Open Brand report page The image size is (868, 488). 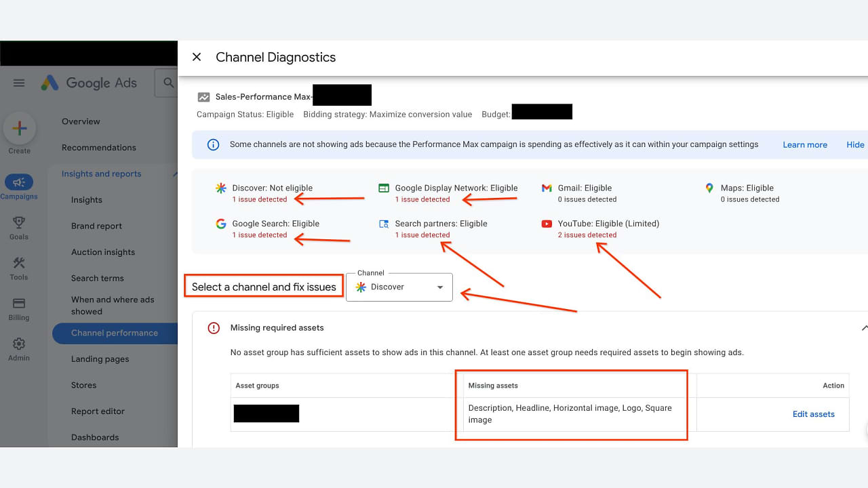pos(97,226)
